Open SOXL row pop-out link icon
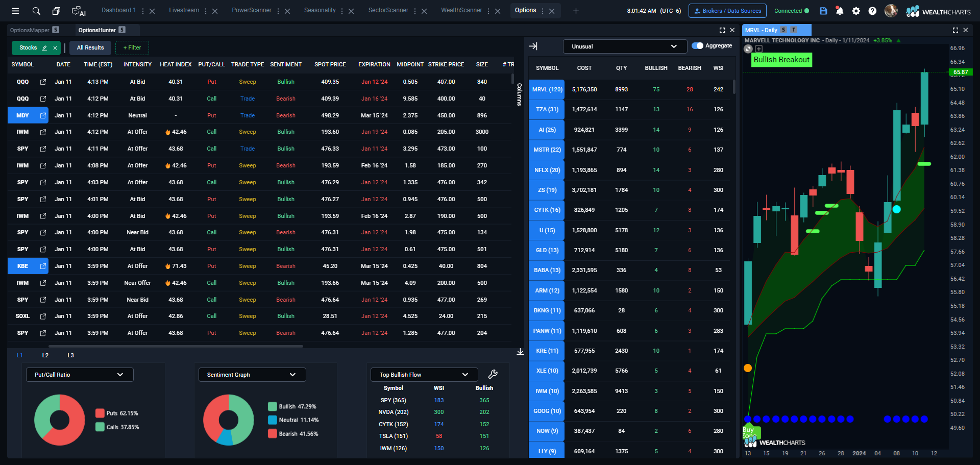This screenshot has width=980, height=465. [43, 316]
